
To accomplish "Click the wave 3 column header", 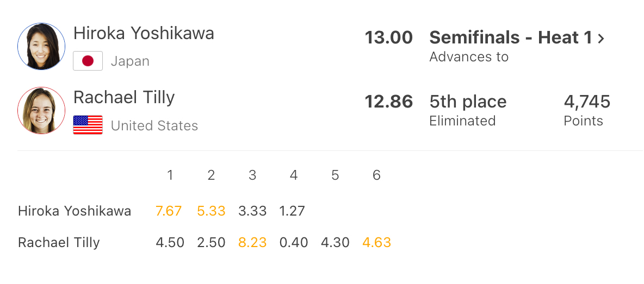I will 252,175.
